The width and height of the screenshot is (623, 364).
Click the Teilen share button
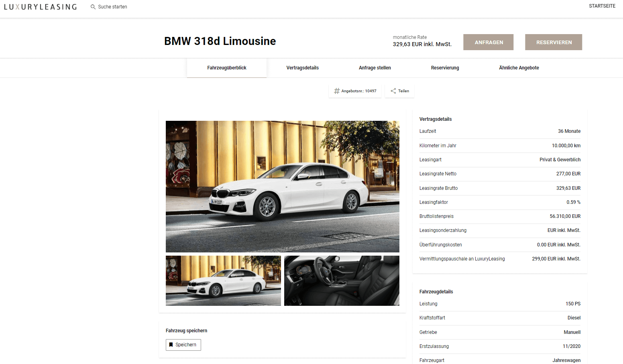[x=399, y=91]
